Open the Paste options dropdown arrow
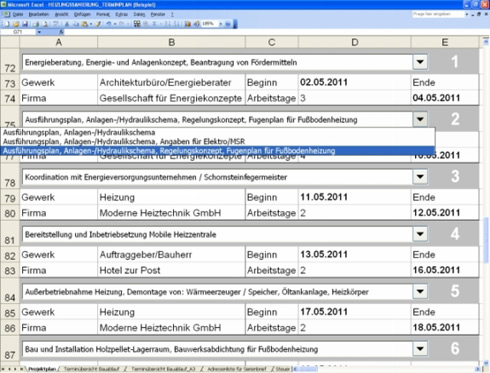Viewport: 490px width, 373px height. [x=91, y=24]
